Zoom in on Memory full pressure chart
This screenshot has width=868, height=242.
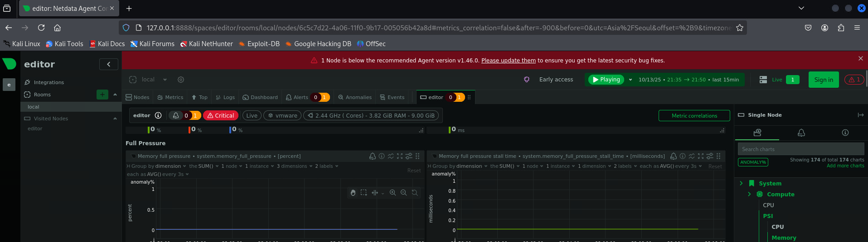[393, 193]
